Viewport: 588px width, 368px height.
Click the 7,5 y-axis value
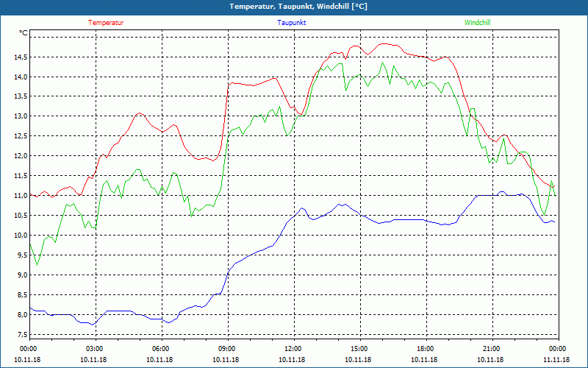[23, 335]
